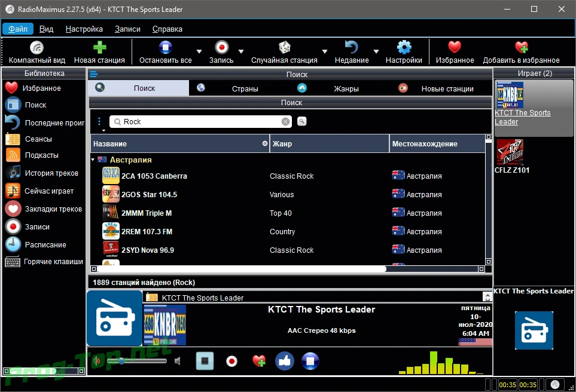The width and height of the screenshot is (576, 392).
Task: Clear the search field with X button
Action: [285, 122]
